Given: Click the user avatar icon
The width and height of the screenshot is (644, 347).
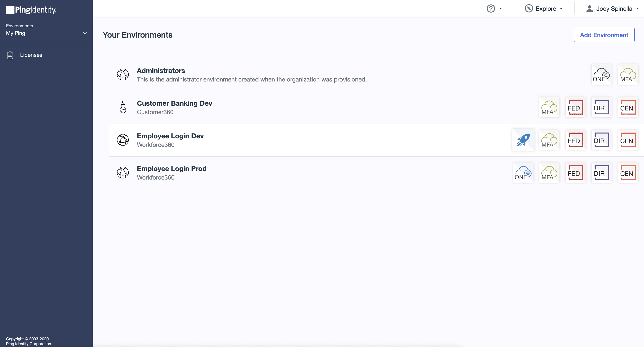Looking at the screenshot, I should (x=589, y=9).
